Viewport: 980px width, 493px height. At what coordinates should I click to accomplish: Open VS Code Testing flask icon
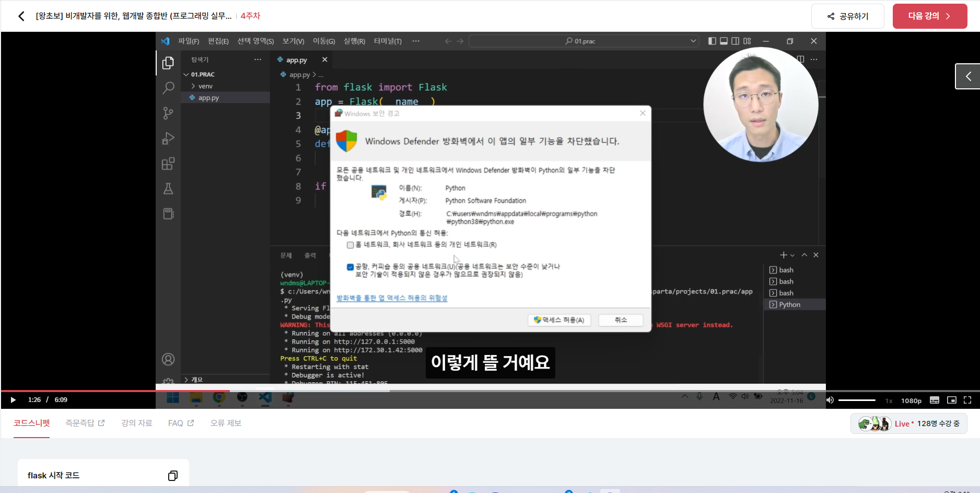(168, 189)
